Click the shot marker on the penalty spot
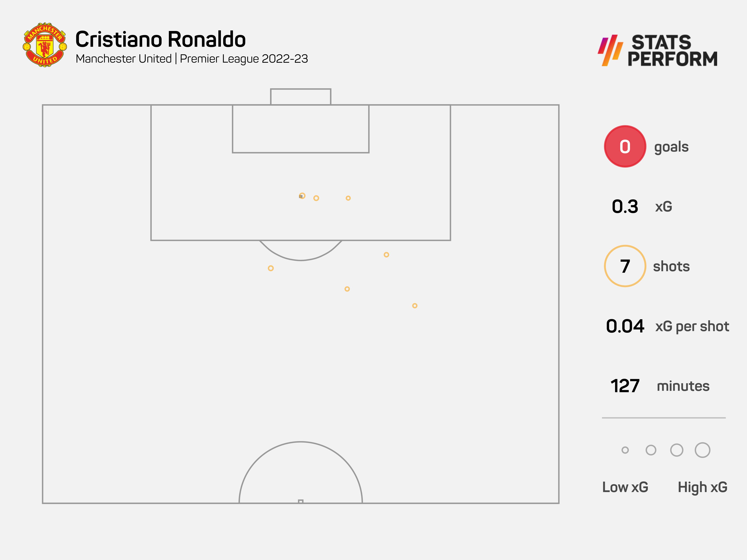 [x=302, y=196]
